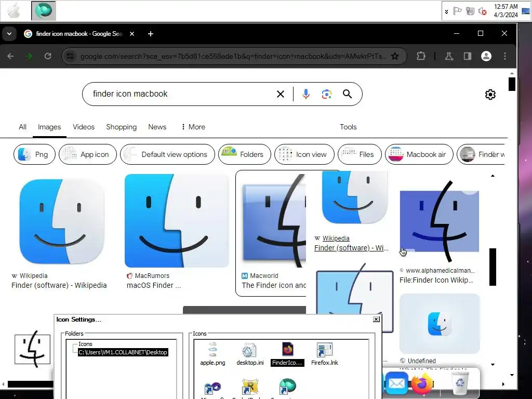Open Chrome three-dot menu
This screenshot has height=399, width=532.
pyautogui.click(x=505, y=56)
